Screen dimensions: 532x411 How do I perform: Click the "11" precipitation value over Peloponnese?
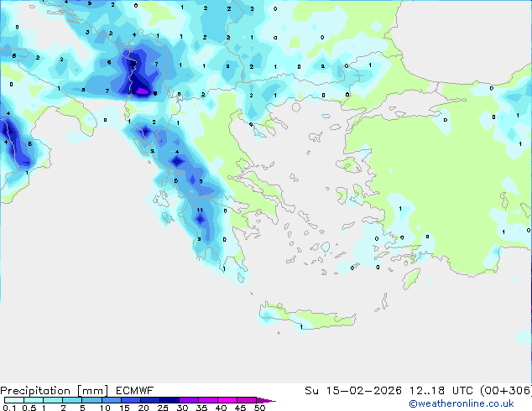pyautogui.click(x=200, y=211)
